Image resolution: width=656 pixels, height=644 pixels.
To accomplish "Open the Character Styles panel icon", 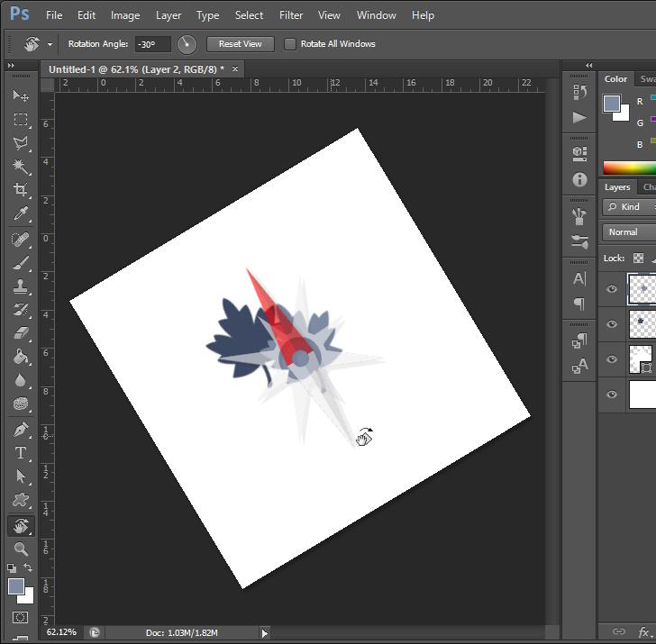I will pyautogui.click(x=579, y=366).
